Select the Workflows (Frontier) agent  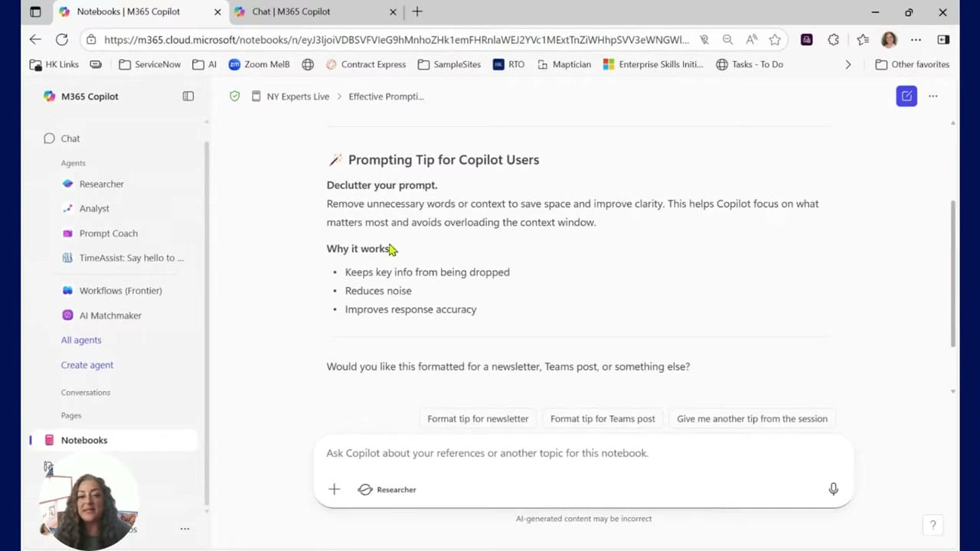point(120,290)
